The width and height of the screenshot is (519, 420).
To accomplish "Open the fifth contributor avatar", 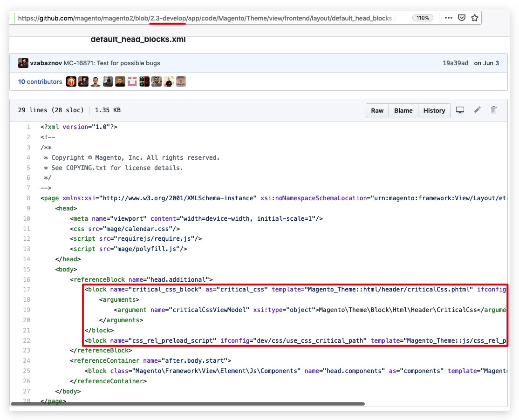I will (x=120, y=81).
